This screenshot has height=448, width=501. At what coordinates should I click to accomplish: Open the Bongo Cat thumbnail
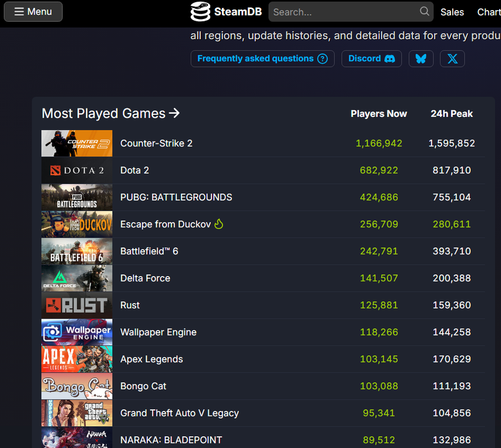pos(77,386)
